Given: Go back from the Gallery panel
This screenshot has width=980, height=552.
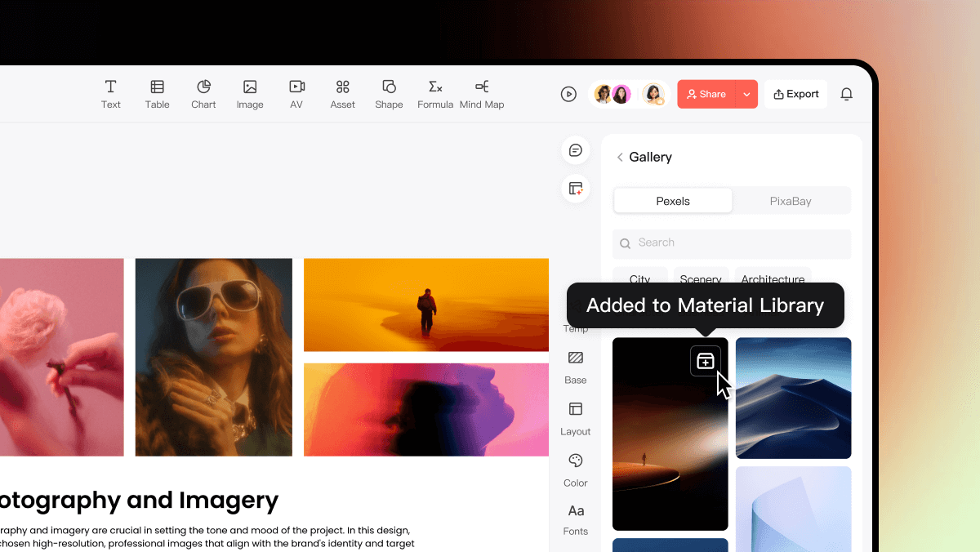Looking at the screenshot, I should (x=620, y=157).
